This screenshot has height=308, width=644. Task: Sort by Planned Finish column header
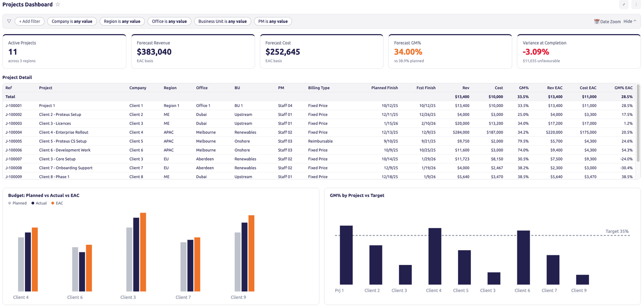[384, 88]
